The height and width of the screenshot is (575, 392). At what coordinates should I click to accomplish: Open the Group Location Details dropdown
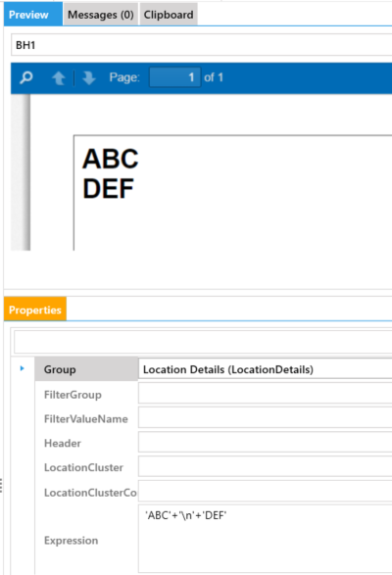265,368
